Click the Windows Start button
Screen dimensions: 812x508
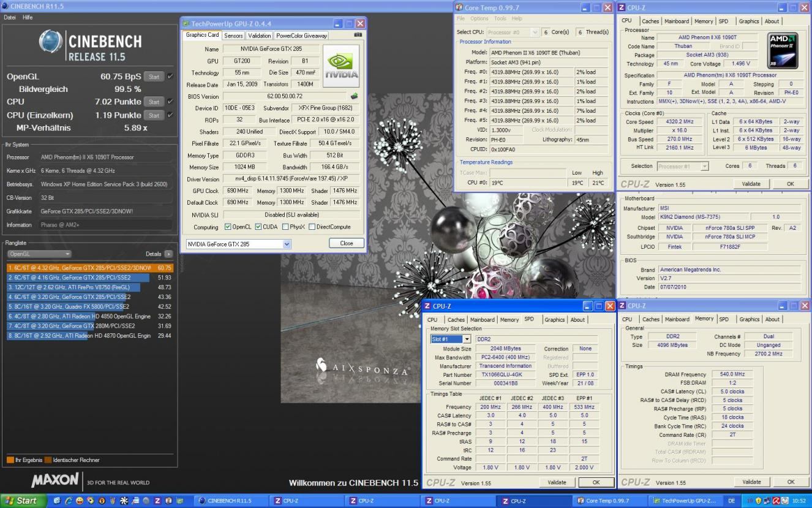click(x=23, y=501)
